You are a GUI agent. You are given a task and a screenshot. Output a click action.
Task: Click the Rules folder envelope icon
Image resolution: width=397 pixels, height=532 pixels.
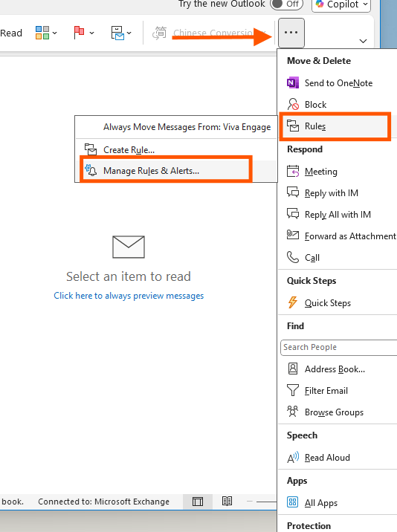click(x=293, y=126)
